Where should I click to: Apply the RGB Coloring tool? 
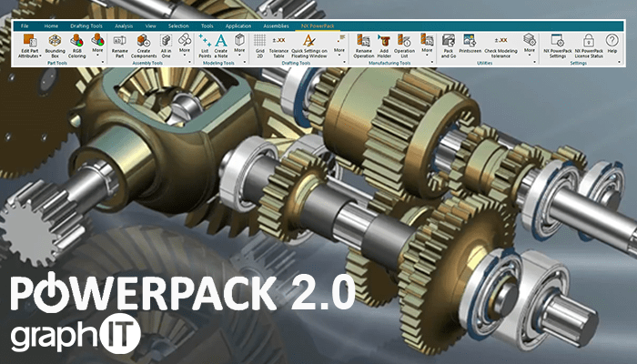click(76, 45)
